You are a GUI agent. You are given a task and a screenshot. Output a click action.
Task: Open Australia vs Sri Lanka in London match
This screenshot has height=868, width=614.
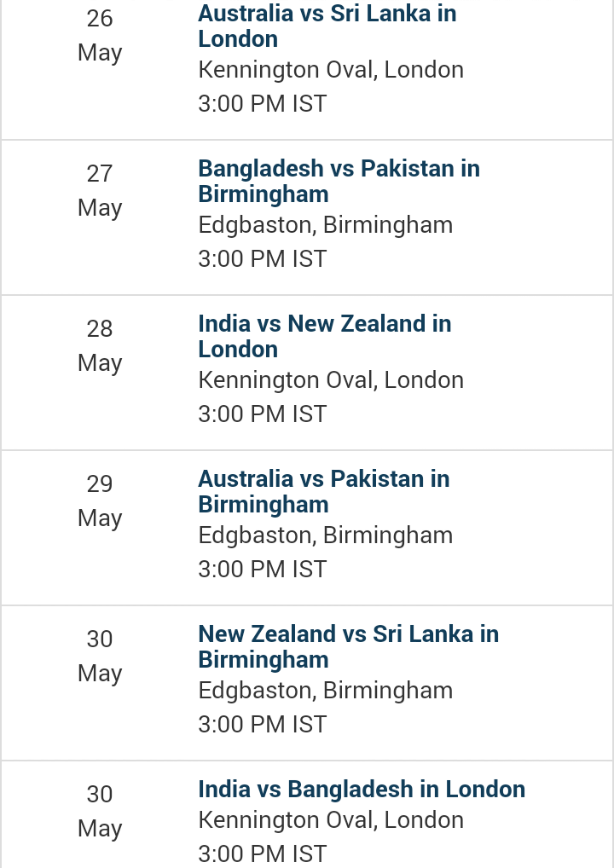(327, 26)
